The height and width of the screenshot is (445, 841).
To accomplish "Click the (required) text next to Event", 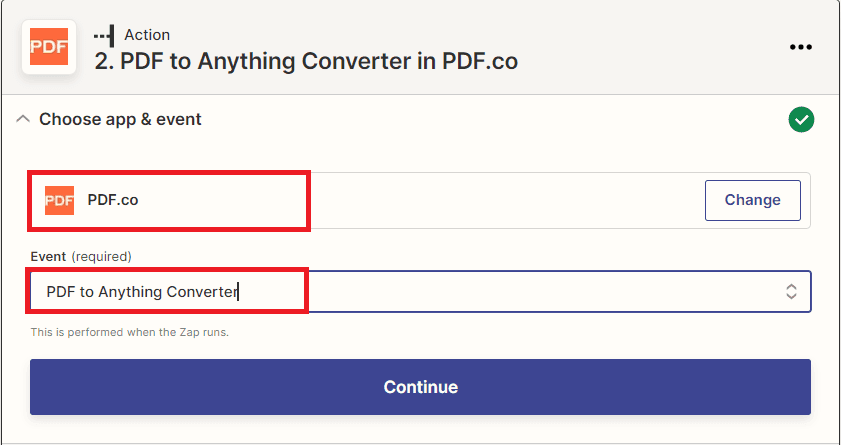I will 101,256.
